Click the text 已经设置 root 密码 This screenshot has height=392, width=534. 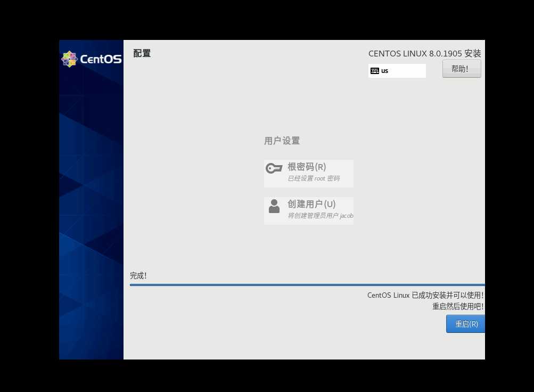click(314, 178)
